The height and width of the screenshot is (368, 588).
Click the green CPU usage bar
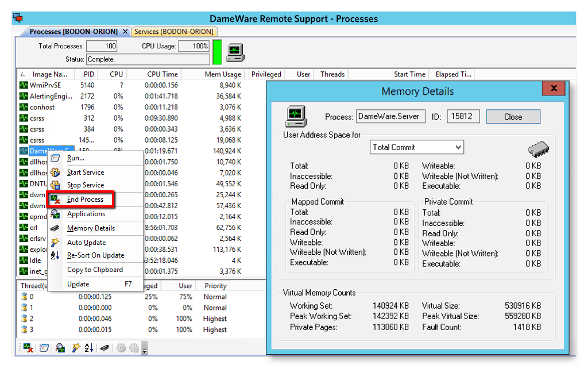click(x=216, y=51)
